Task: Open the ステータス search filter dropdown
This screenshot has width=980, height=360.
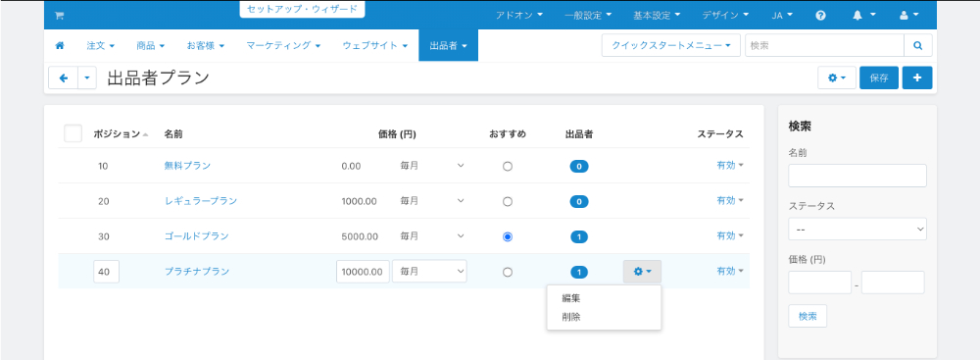Action: click(857, 230)
